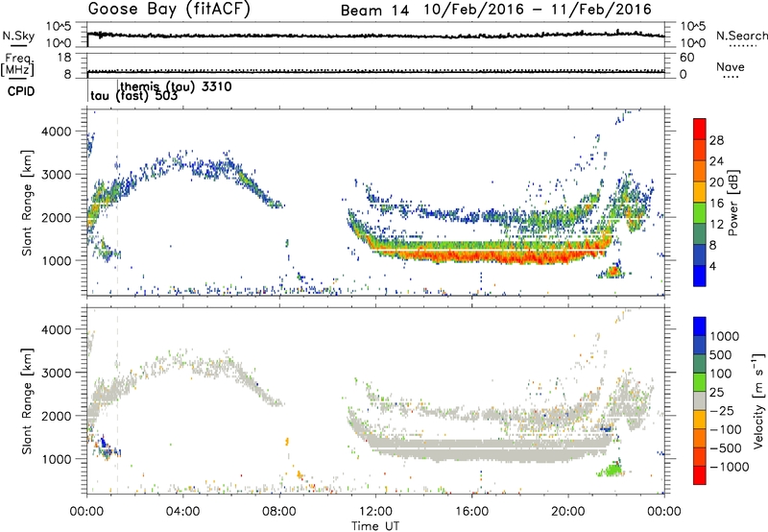Click the '60' tick on Nave axis
768x532 pixels.
[686, 58]
